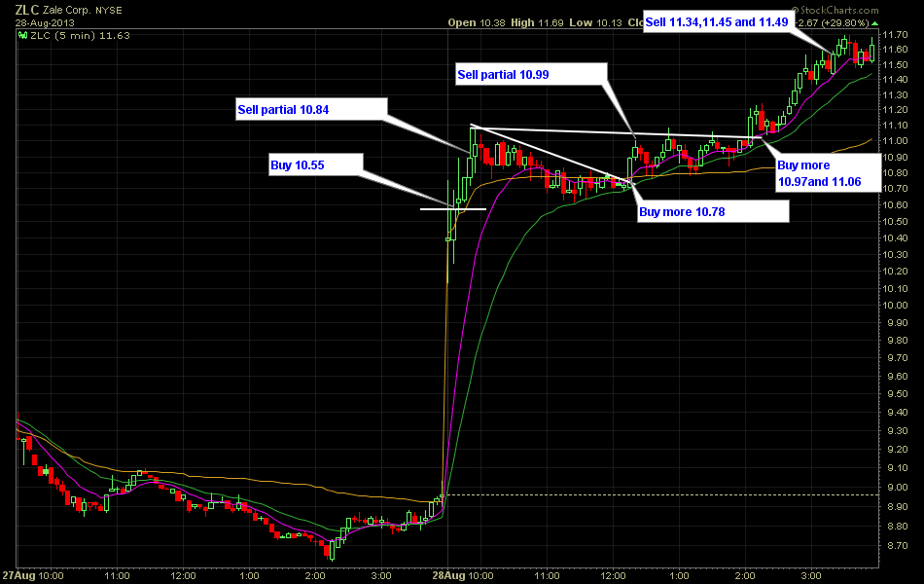Click the 9.90 price axis label
This screenshot has width=924, height=584.
point(898,323)
